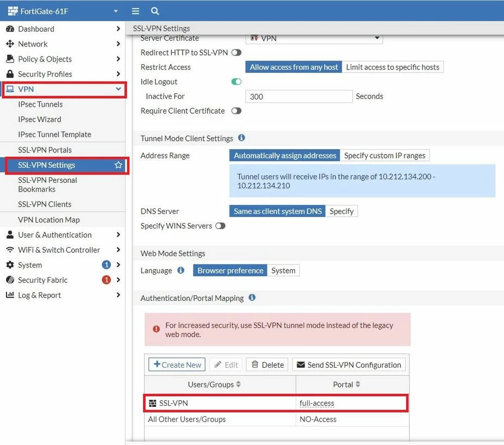Image resolution: width=504 pixels, height=445 pixels.
Task: Click the FortiGate logo icon
Action: click(13, 11)
